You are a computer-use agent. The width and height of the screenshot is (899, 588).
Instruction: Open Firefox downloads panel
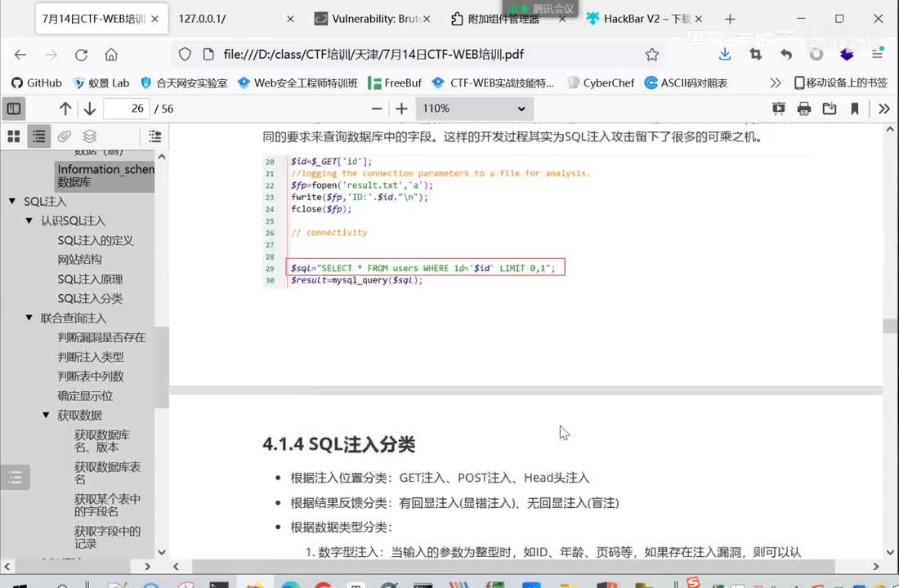point(725,55)
